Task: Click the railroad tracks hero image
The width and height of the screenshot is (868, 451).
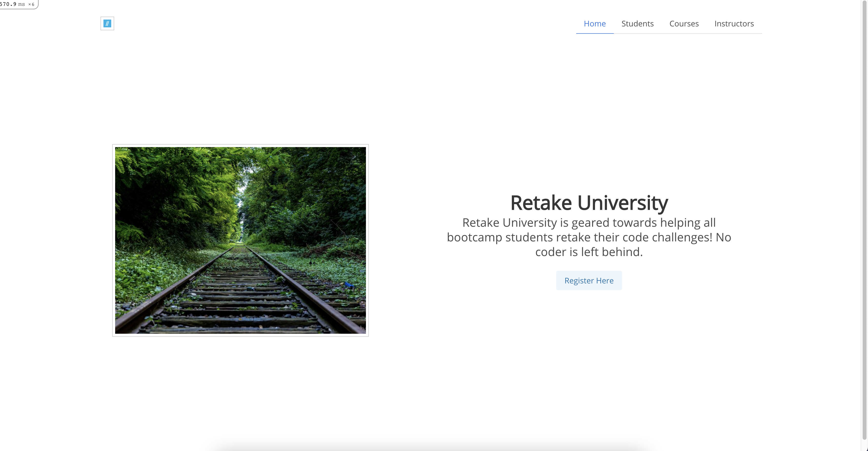Action: 240,240
